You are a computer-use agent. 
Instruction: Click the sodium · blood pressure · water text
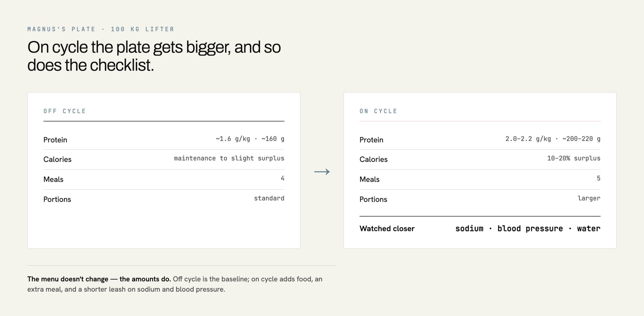[528, 229]
